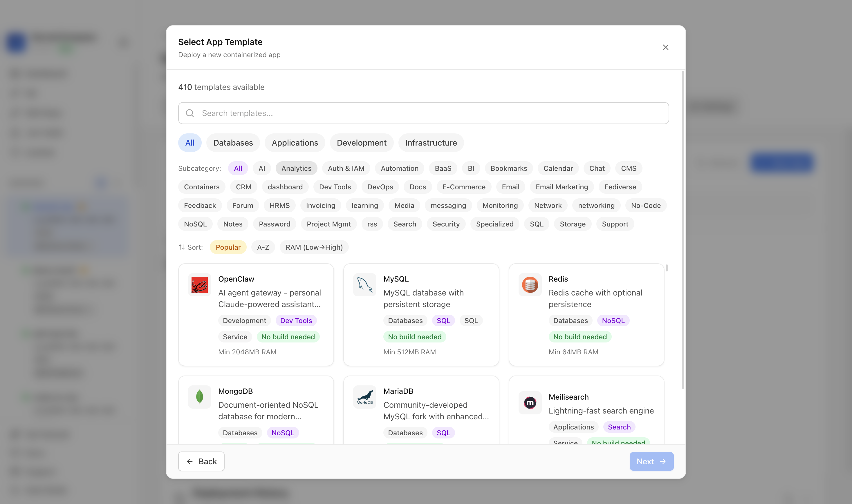Click the Meilisearch logo icon
The height and width of the screenshot is (504, 852).
(x=530, y=403)
